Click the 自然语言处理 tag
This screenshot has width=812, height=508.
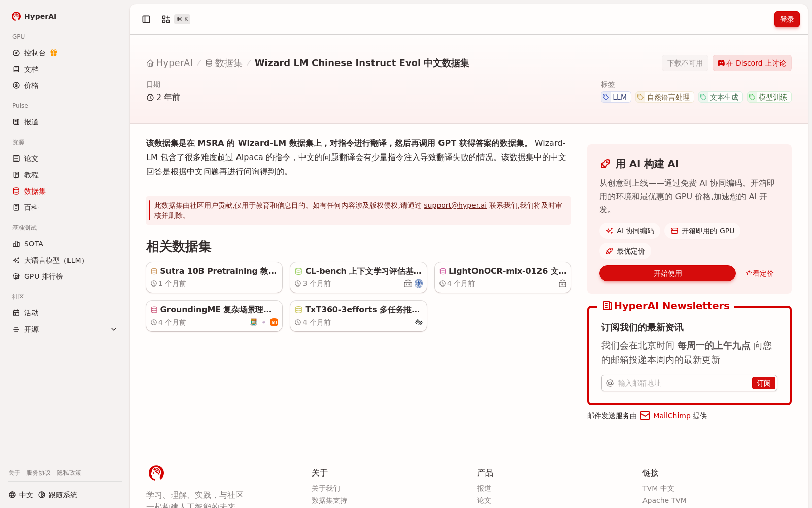coord(664,97)
